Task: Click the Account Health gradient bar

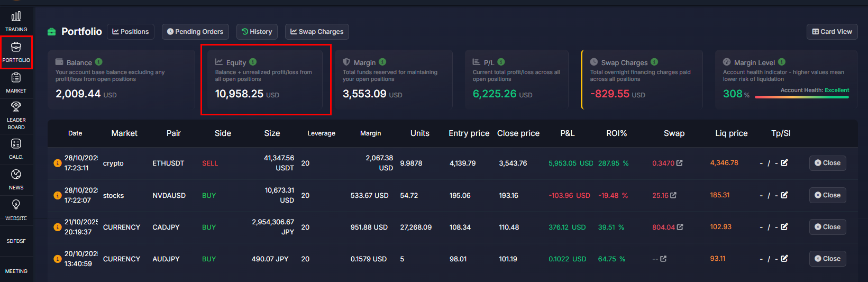Action: pos(801,97)
